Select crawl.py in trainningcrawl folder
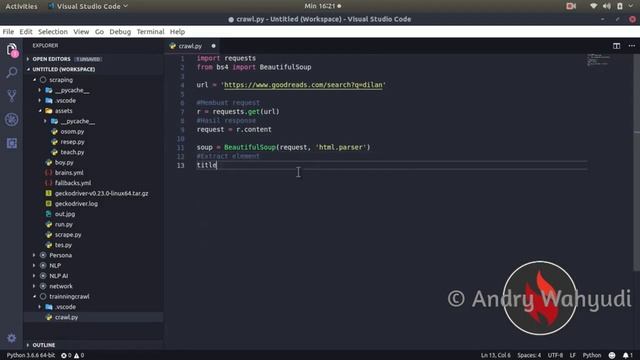Image resolution: width=640 pixels, height=360 pixels. 66,317
